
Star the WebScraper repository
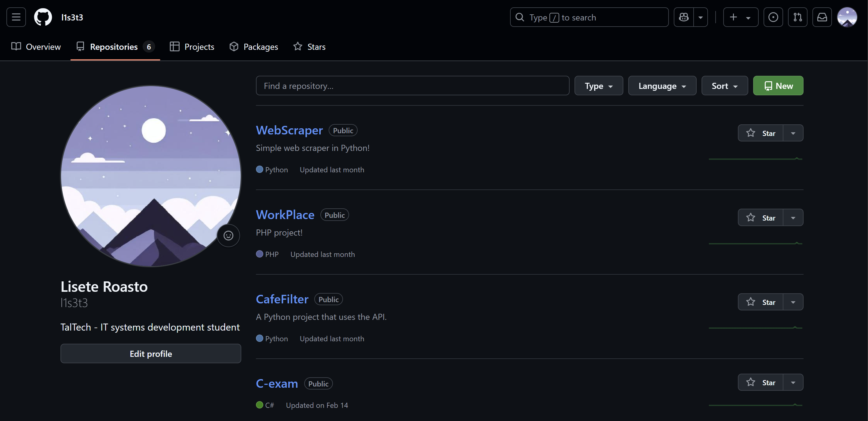[760, 133]
